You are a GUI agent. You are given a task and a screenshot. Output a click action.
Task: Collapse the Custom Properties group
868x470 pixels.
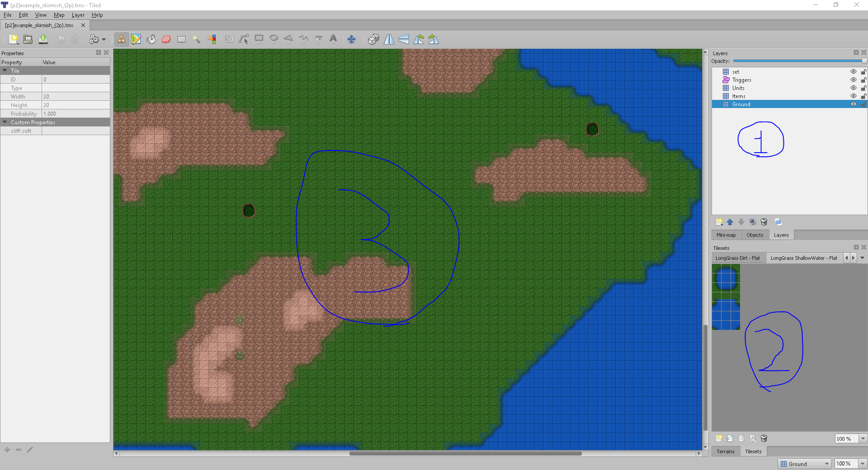click(5, 122)
